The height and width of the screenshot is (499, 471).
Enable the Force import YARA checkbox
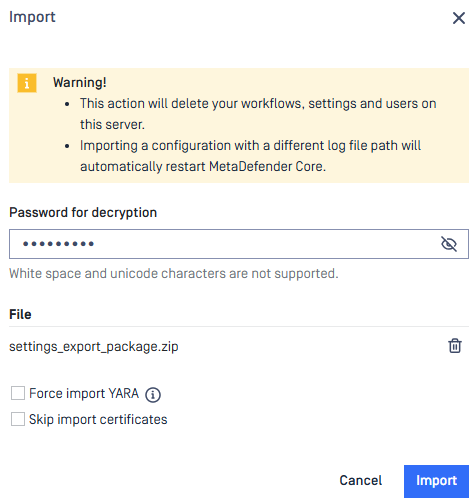click(18, 393)
